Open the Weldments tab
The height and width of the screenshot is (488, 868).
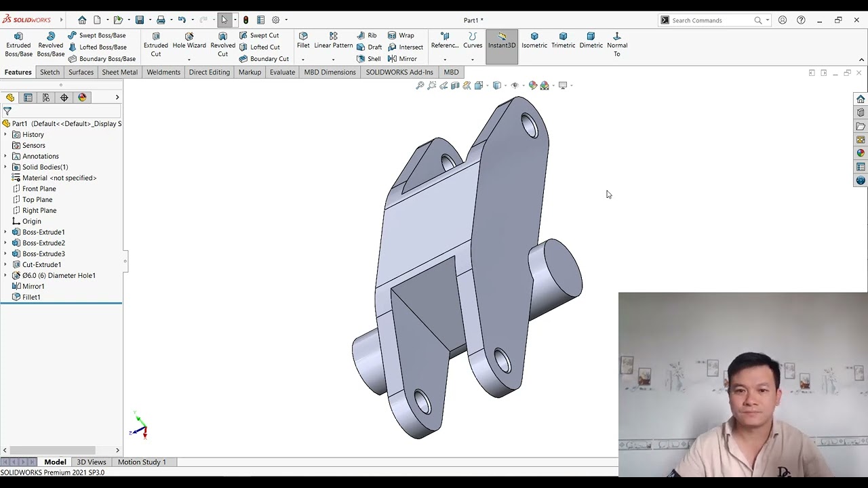[163, 72]
